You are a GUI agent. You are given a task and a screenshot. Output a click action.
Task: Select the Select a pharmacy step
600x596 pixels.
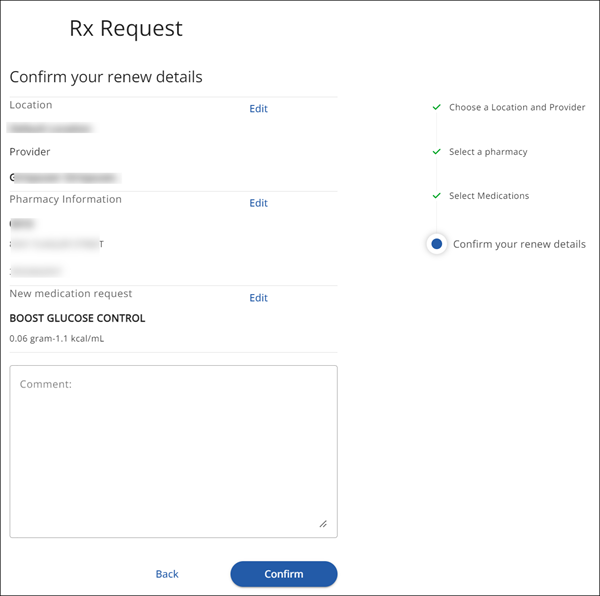[488, 152]
